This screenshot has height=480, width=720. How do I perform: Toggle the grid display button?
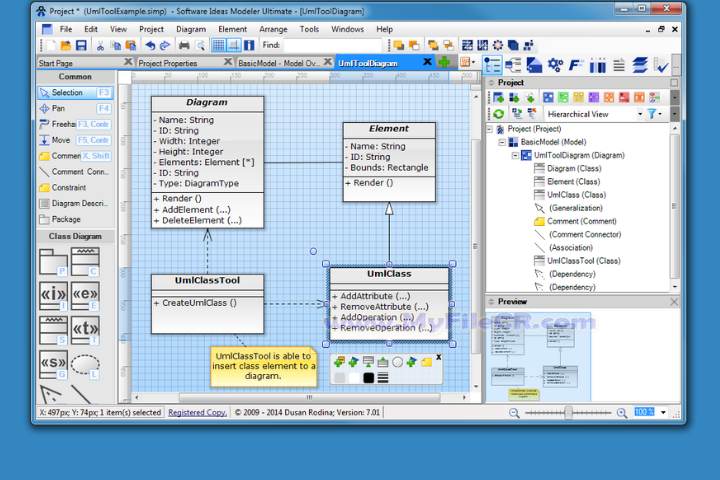[219, 45]
